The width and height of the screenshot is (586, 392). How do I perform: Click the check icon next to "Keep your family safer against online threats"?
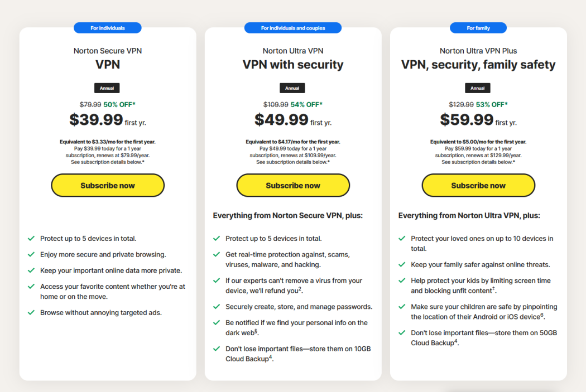tap(402, 264)
